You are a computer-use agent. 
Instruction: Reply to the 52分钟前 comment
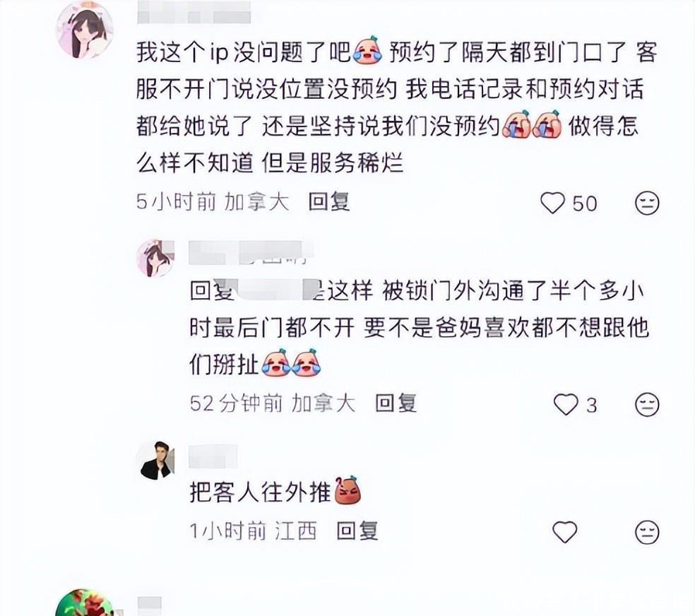(x=396, y=403)
